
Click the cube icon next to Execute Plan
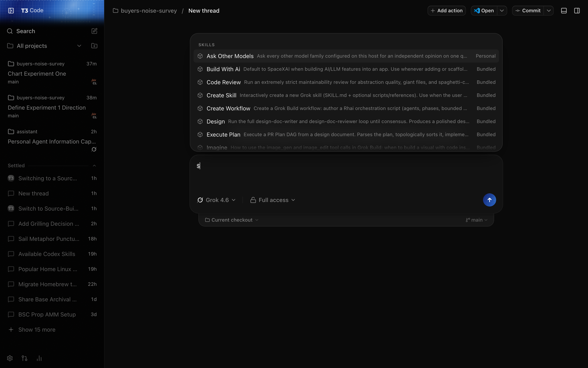tap(200, 135)
